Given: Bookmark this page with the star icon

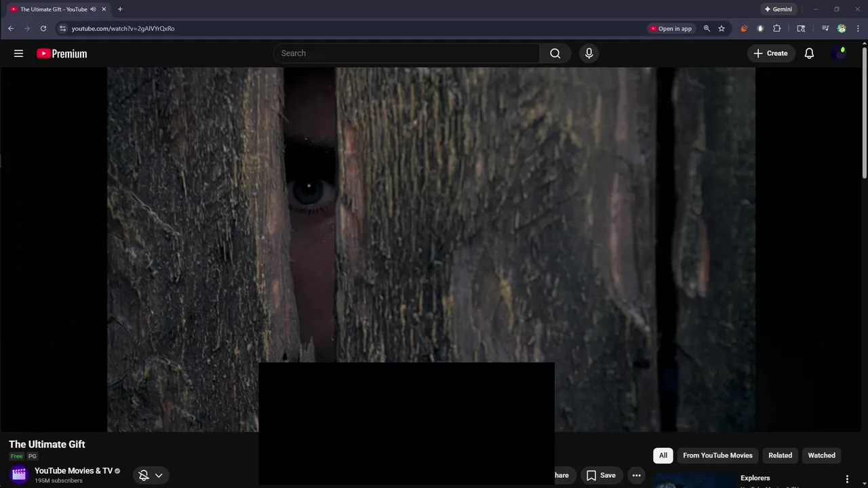Looking at the screenshot, I should (722, 28).
